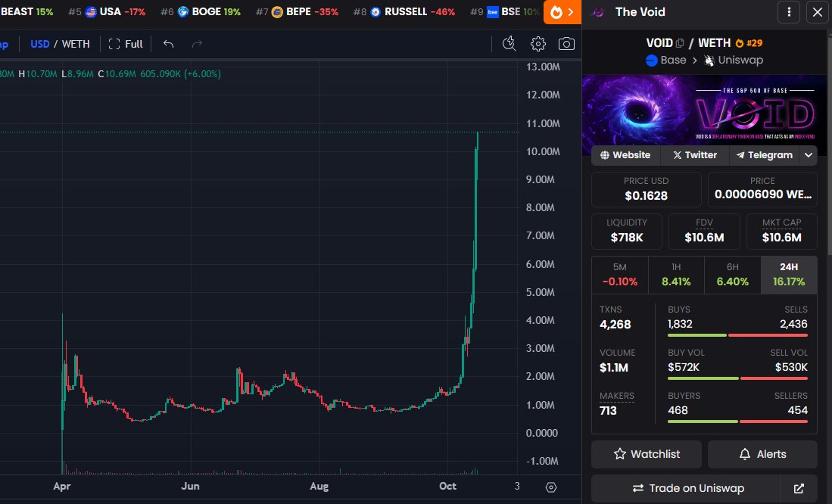The height and width of the screenshot is (504, 832).
Task: Open the trending fire icon button
Action: 562,11
